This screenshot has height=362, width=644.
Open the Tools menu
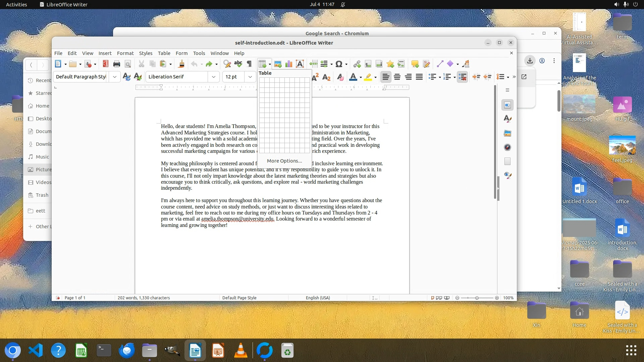(199, 53)
